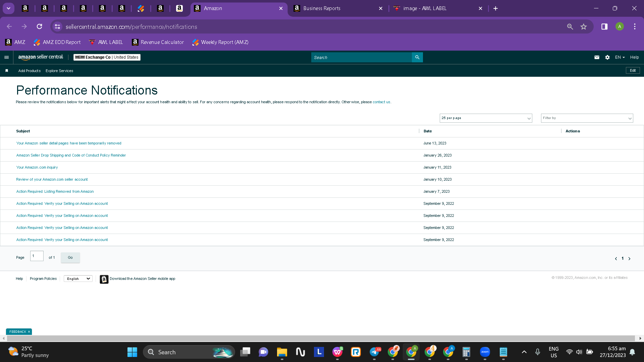Open MBM Exchange Co marketplace switcher

pyautogui.click(x=107, y=57)
